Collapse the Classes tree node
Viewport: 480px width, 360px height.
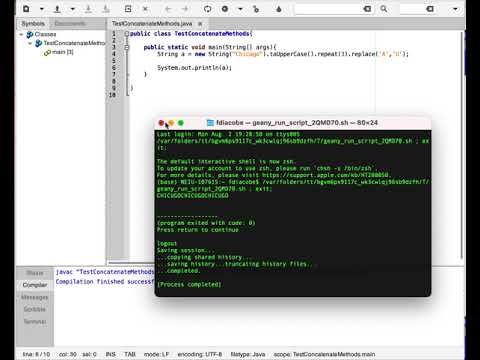(21, 34)
